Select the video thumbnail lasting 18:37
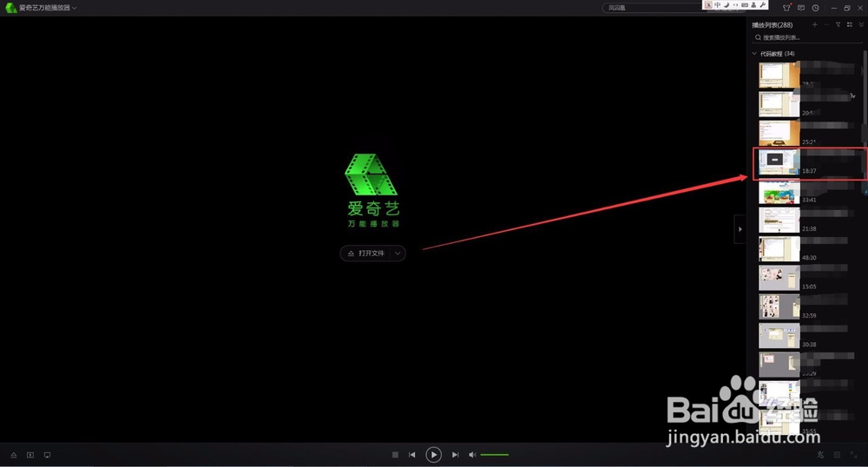The height and width of the screenshot is (467, 868). point(779,162)
